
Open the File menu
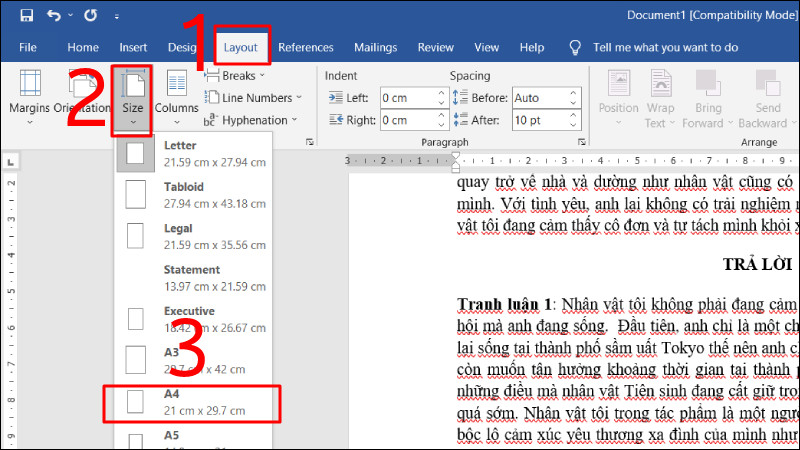pyautogui.click(x=28, y=47)
